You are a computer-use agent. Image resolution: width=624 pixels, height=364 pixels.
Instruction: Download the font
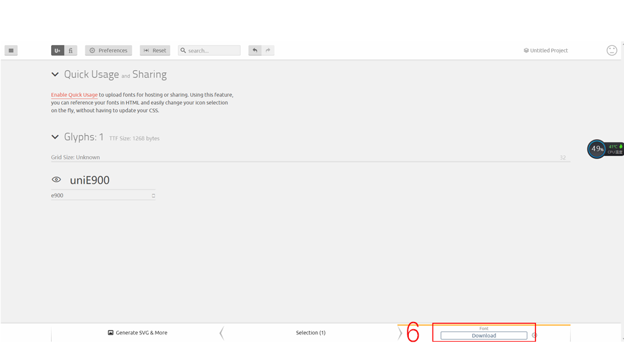click(484, 336)
